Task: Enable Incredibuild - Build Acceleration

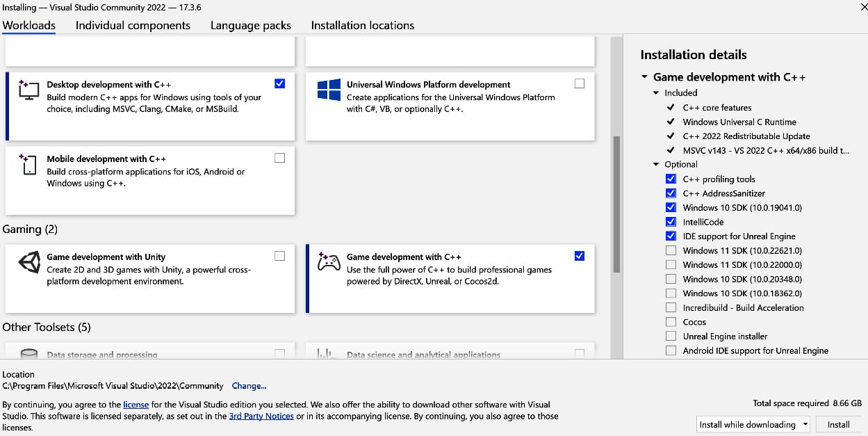Action: coord(671,307)
